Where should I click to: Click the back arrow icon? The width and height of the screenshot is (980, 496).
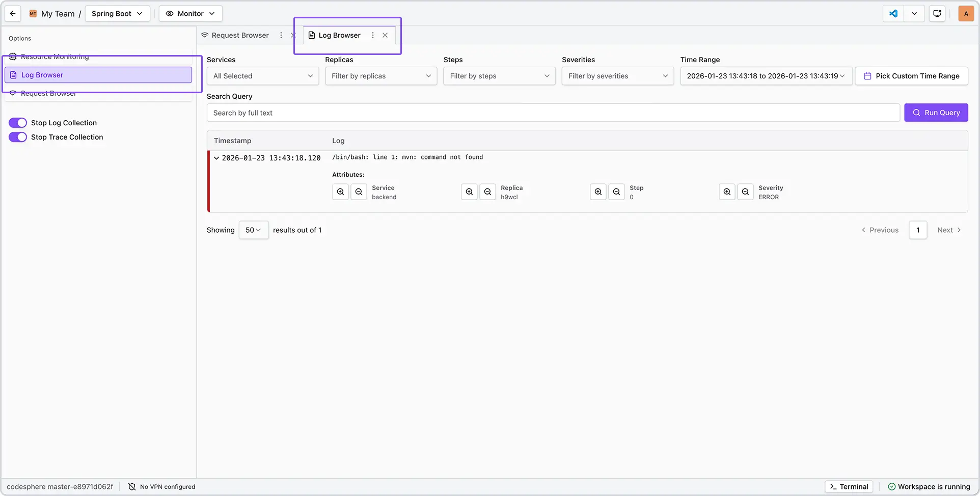(13, 14)
